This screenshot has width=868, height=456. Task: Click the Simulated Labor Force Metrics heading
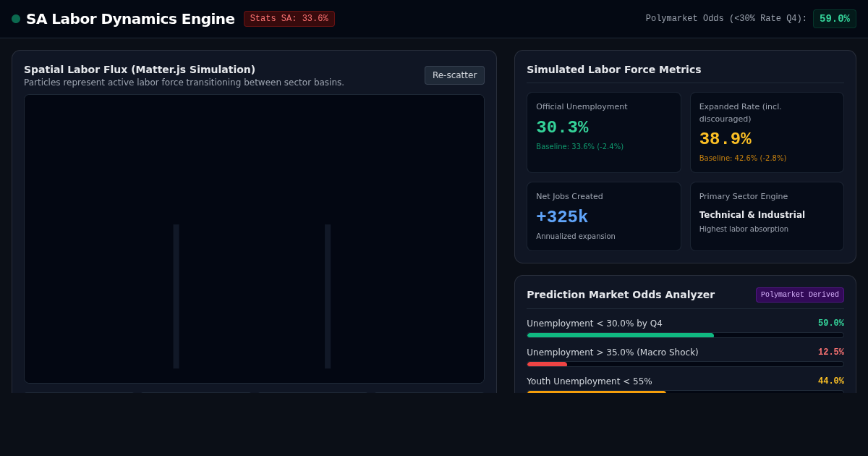[614, 69]
